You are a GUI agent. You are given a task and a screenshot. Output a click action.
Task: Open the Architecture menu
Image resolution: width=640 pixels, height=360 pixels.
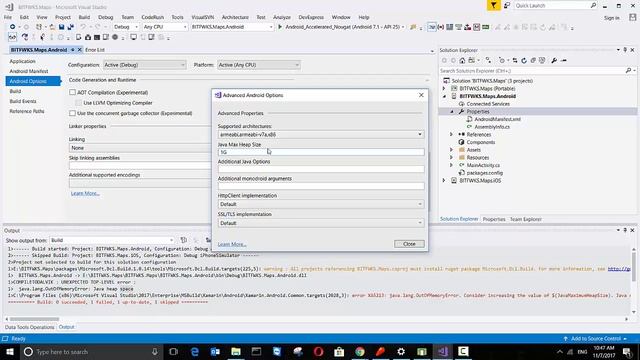click(x=235, y=17)
